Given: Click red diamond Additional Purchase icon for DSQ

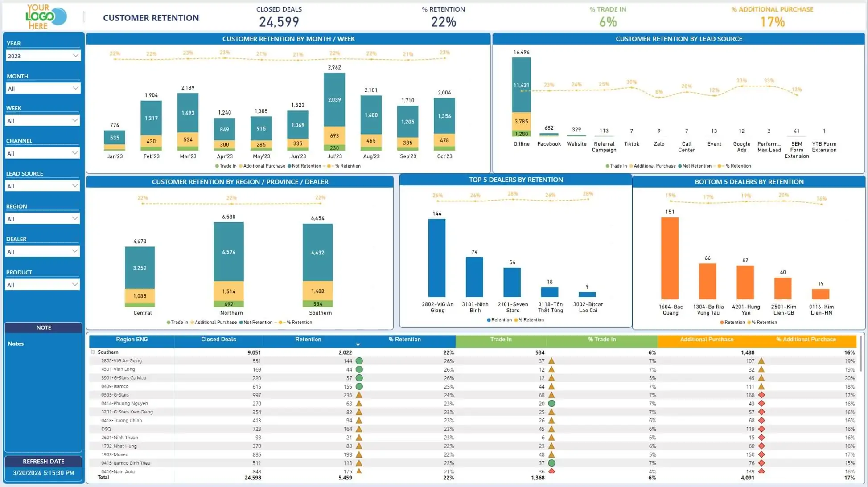Looking at the screenshot, I should [x=761, y=429].
